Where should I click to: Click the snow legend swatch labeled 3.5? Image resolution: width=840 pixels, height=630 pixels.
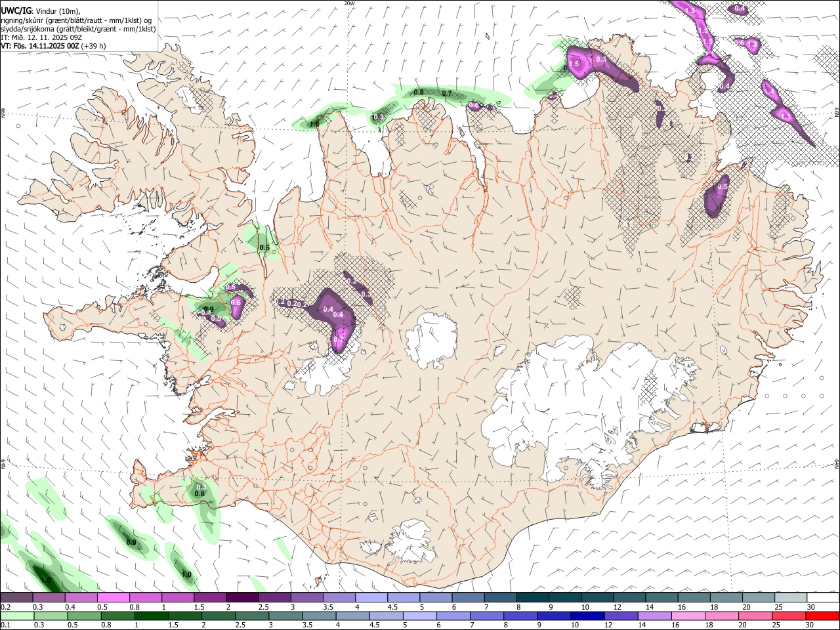pos(339,598)
